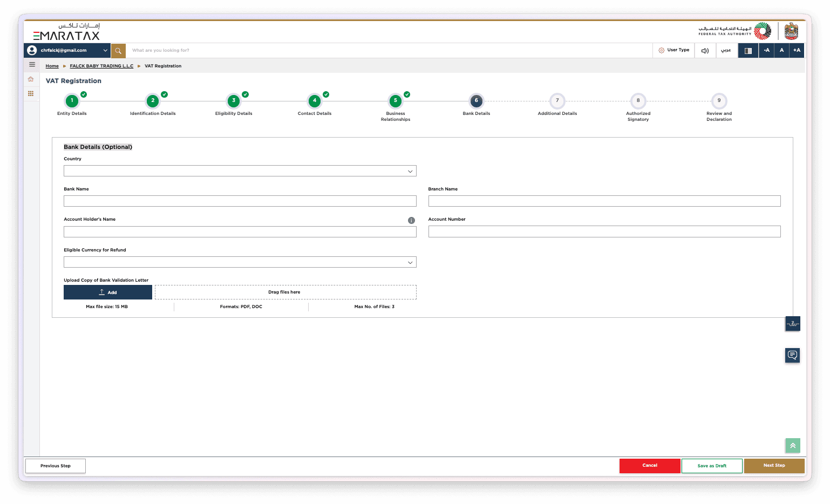This screenshot has height=504, width=830.
Task: Click the 'Bank Details (Optional)' heading
Action: (98, 147)
